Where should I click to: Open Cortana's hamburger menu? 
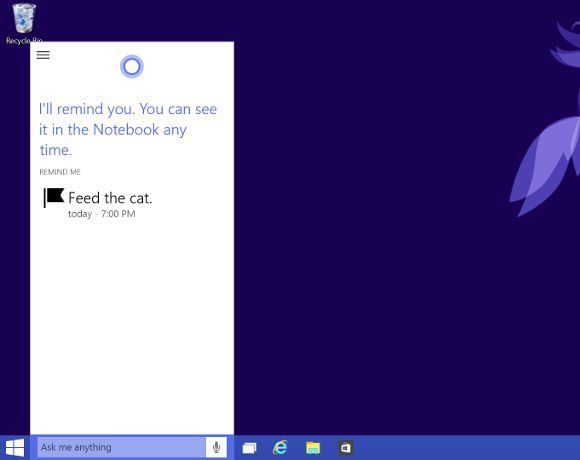[x=43, y=55]
